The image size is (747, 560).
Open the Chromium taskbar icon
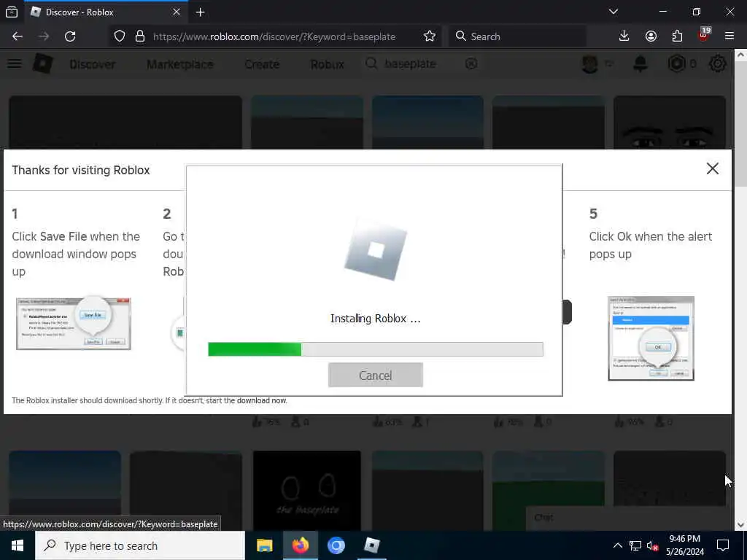(x=336, y=545)
